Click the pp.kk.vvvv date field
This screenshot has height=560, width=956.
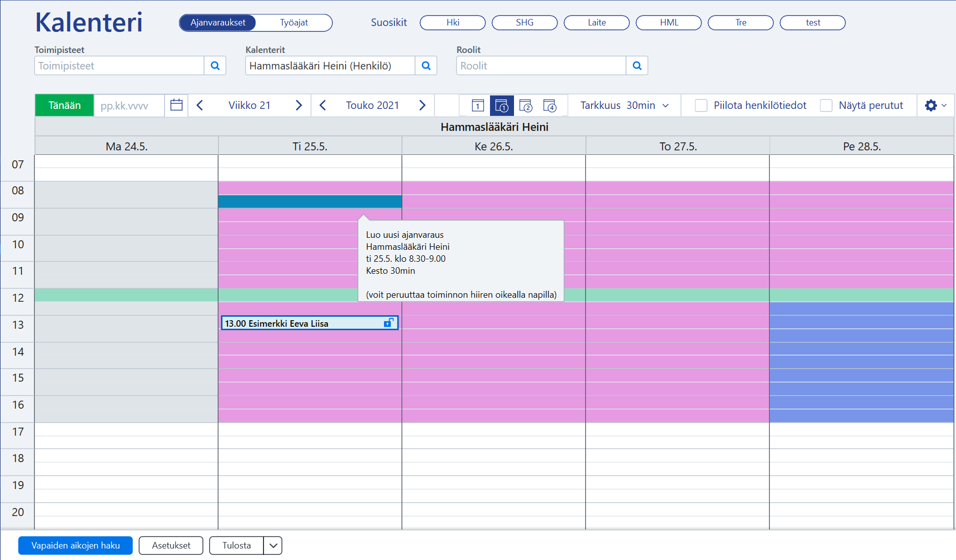(129, 105)
